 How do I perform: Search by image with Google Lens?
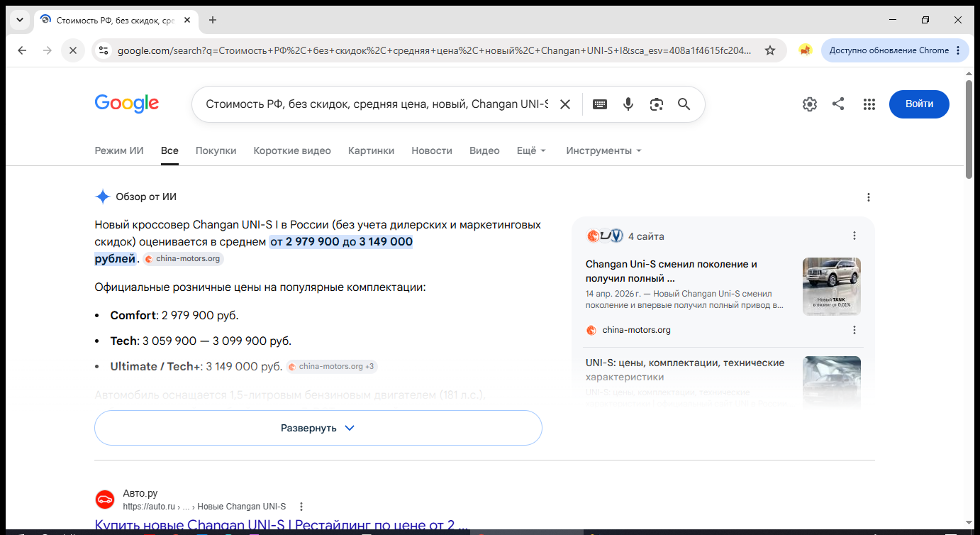pyautogui.click(x=657, y=104)
